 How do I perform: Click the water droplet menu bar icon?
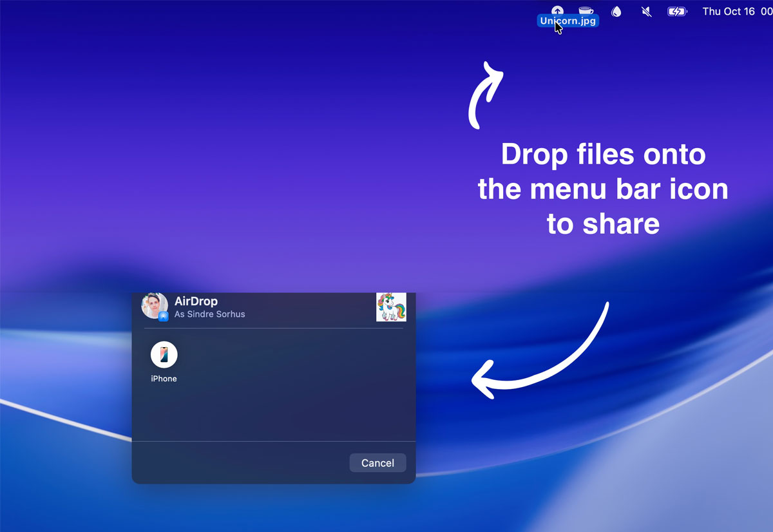[x=616, y=11]
